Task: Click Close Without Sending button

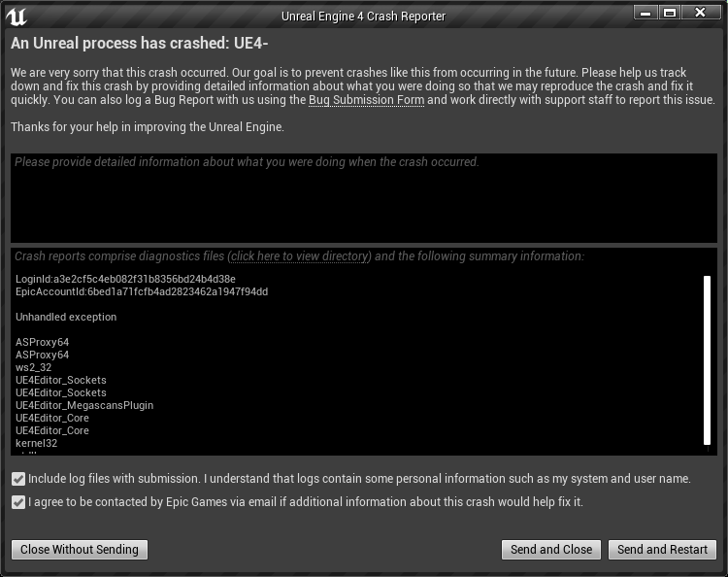Action: (x=80, y=550)
